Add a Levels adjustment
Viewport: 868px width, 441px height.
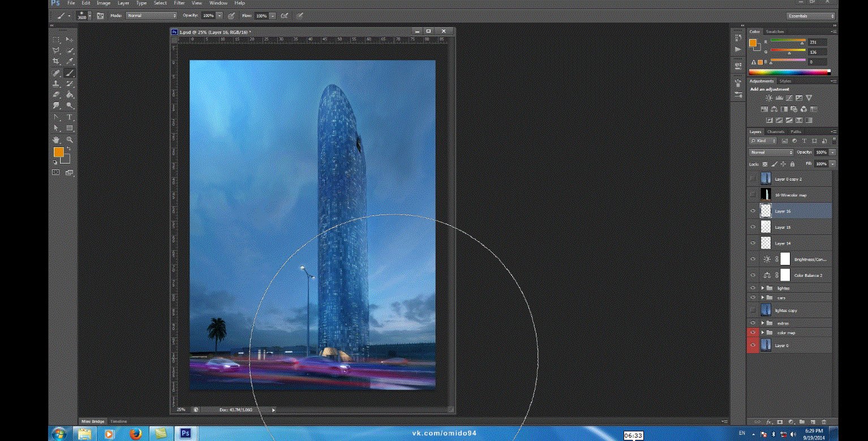click(x=779, y=98)
